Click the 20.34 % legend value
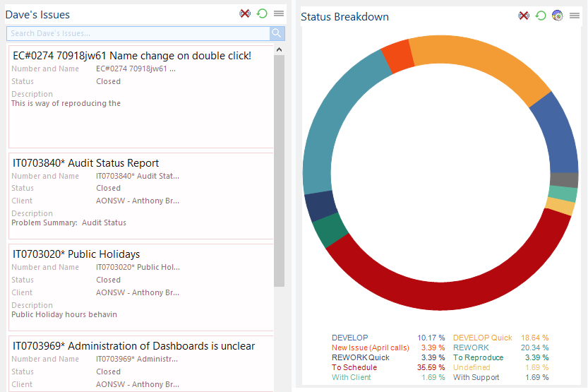 click(534, 348)
